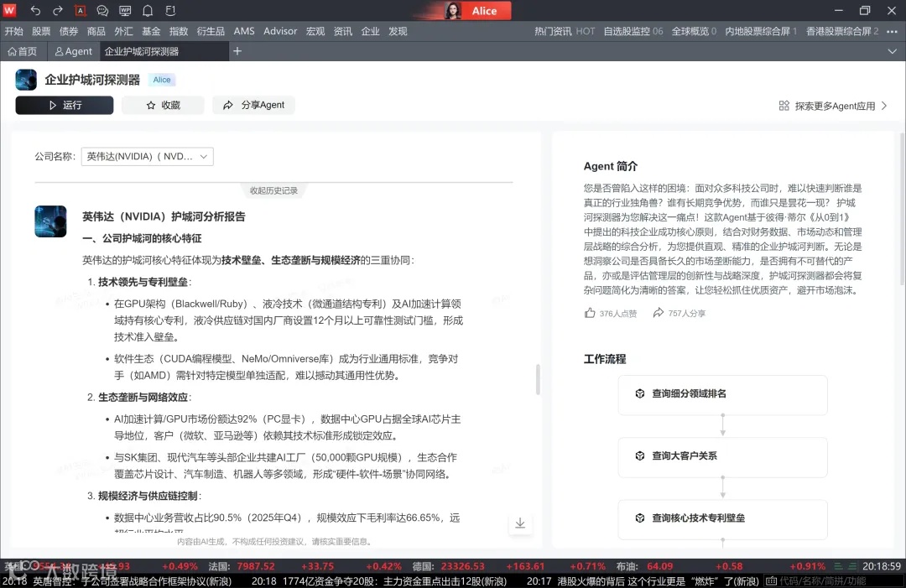This screenshot has width=906, height=588.
Task: Click the report author avatar thumbnail
Action: click(x=50, y=221)
